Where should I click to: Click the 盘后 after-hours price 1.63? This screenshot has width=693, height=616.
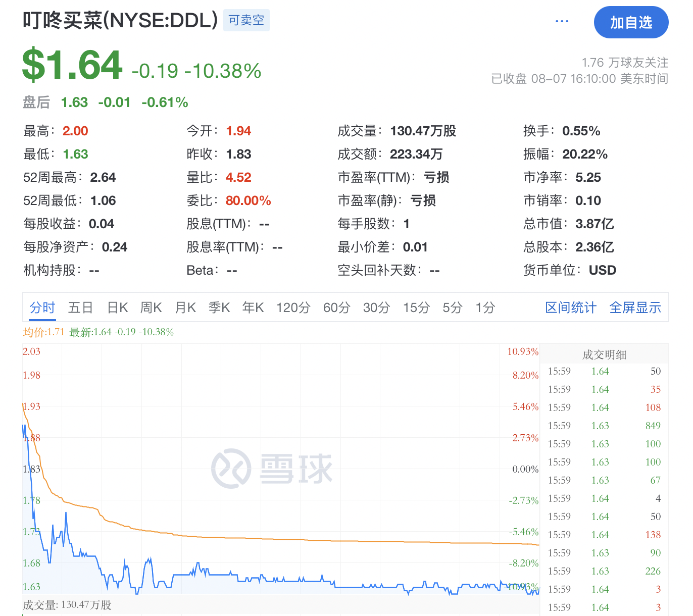click(x=74, y=102)
